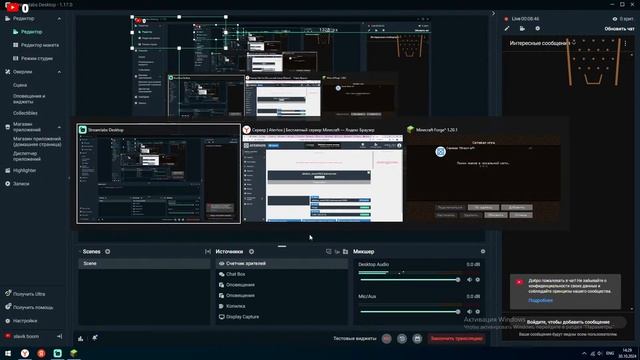Select the Scene item in Scenes list
640x360 pixels.
[x=144, y=264]
